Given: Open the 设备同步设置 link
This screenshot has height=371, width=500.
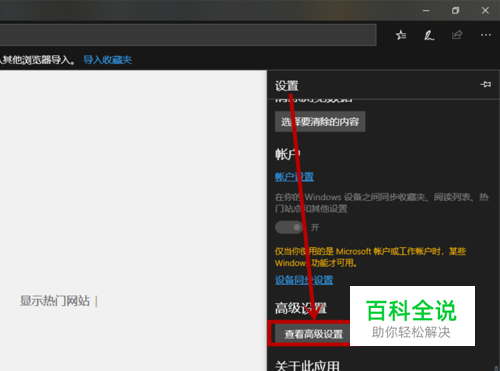Looking at the screenshot, I should pos(304,280).
